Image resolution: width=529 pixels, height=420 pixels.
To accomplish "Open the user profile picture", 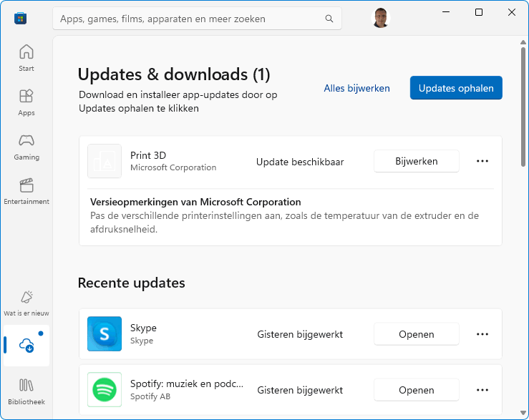I will pyautogui.click(x=381, y=18).
